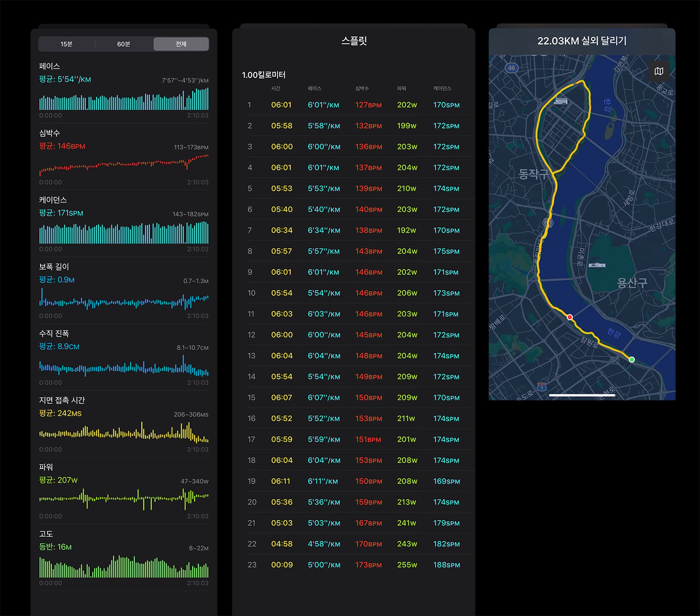Click the 케이던스 cadence chart
Viewport: 700px width, 616px height.
click(124, 232)
